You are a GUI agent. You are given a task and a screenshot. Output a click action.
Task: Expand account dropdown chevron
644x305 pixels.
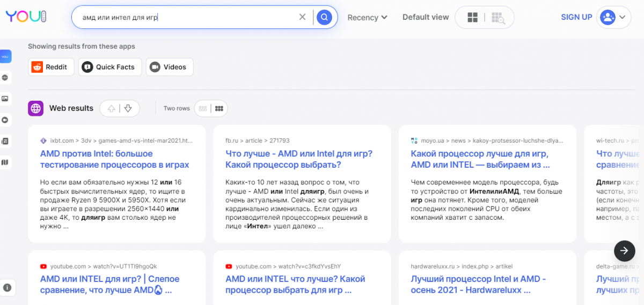pyautogui.click(x=623, y=17)
